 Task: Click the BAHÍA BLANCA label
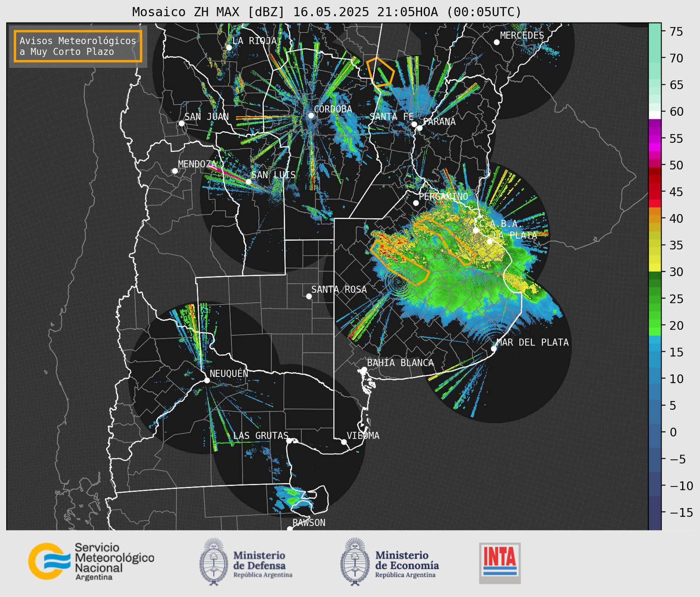coord(400,362)
